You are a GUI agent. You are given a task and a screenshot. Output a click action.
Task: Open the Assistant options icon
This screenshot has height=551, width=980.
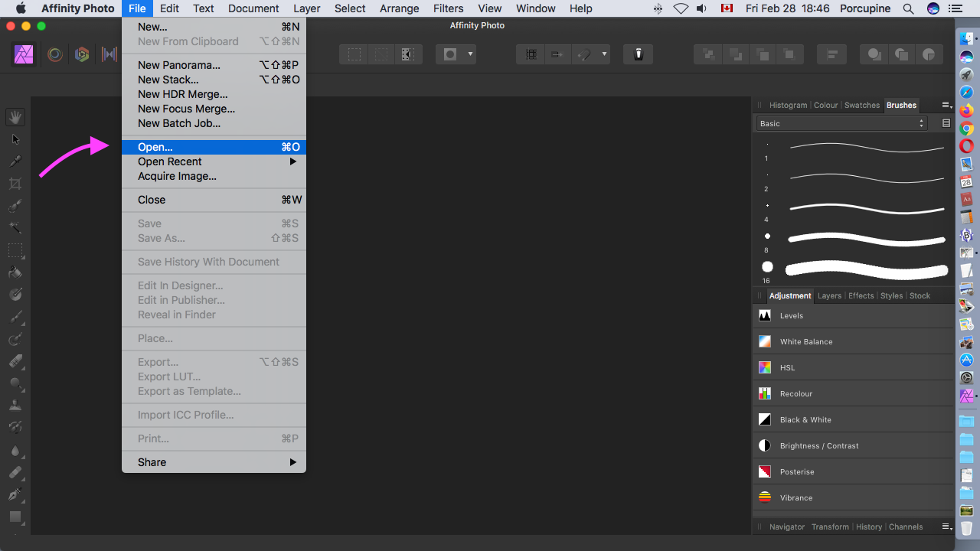pos(638,54)
